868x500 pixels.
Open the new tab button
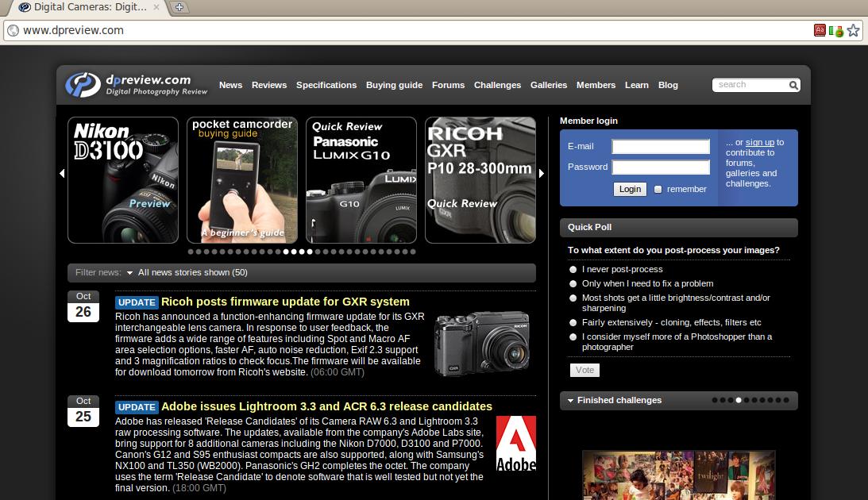coord(179,7)
